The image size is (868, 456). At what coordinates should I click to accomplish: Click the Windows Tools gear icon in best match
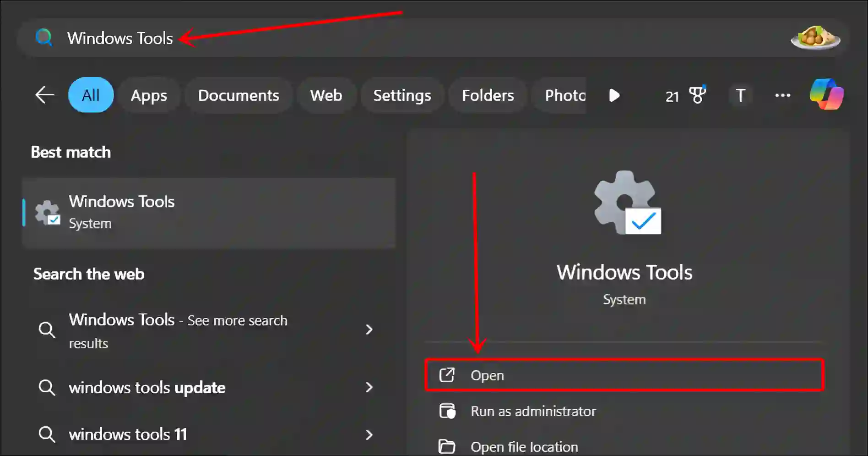[48, 213]
